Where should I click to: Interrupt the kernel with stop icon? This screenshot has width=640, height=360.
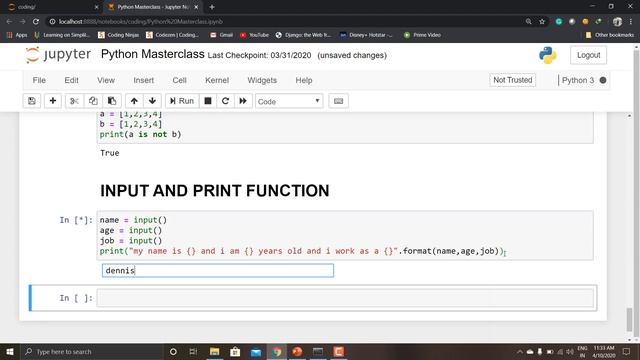pos(208,101)
